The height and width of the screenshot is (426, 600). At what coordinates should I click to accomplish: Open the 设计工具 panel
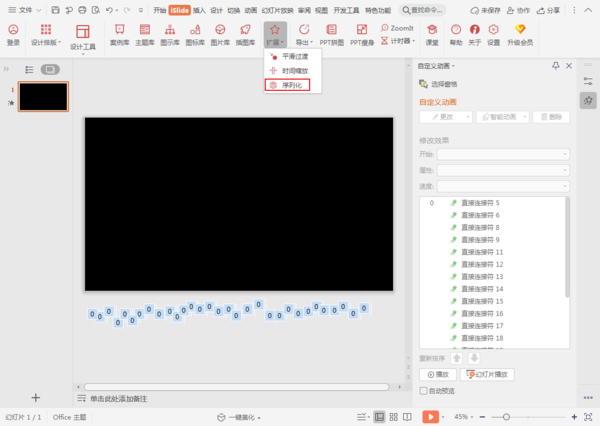pos(82,37)
